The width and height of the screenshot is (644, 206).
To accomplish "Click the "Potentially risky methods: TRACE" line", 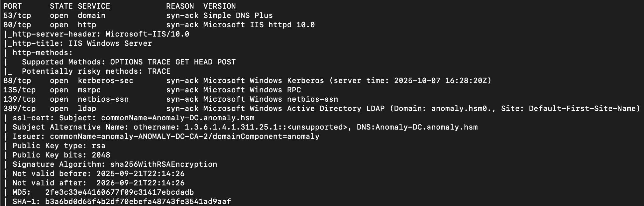I will coord(96,71).
